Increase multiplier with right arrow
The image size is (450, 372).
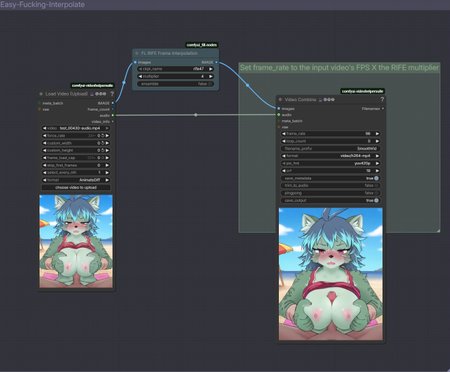point(211,76)
